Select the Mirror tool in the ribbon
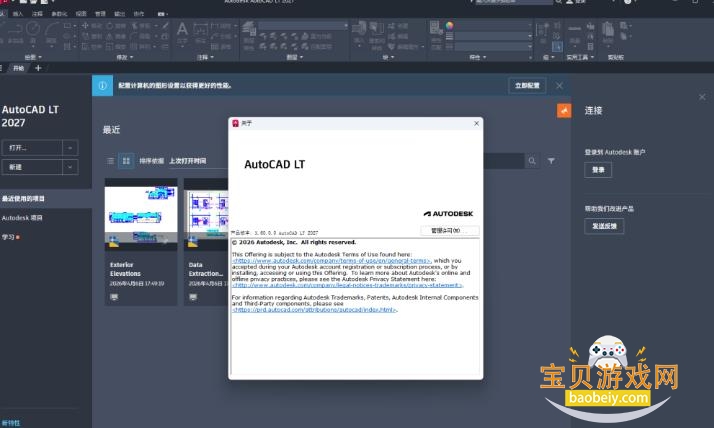The height and width of the screenshot is (428, 714). pyautogui.click(x=117, y=36)
